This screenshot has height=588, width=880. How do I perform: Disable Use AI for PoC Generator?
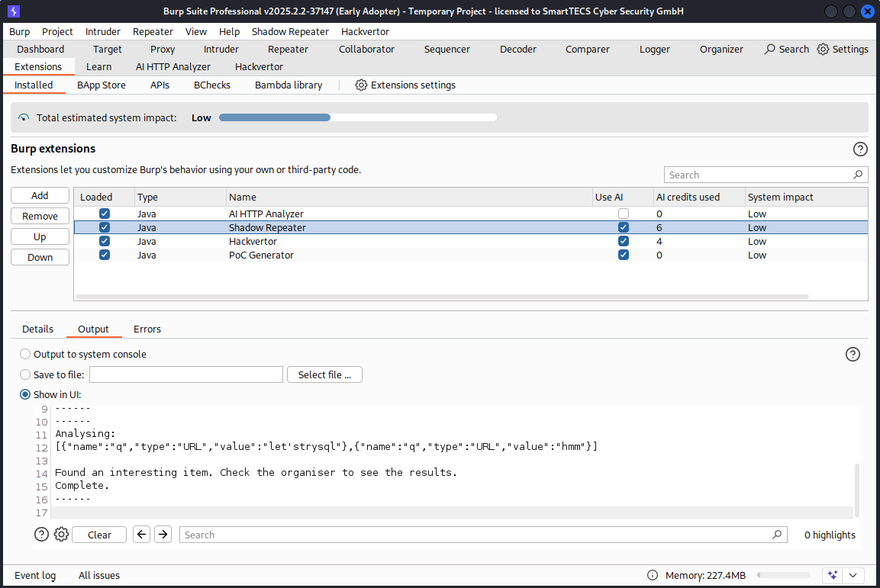click(624, 255)
